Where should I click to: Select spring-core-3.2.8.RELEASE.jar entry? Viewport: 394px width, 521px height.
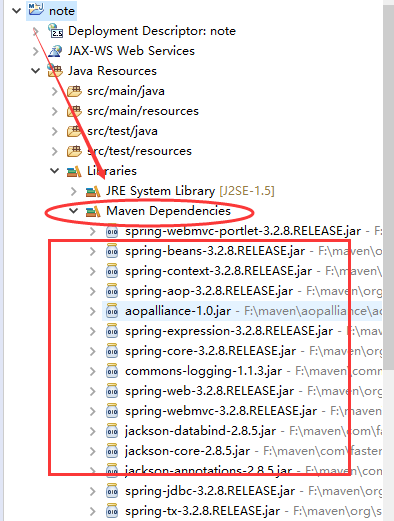pos(211,351)
